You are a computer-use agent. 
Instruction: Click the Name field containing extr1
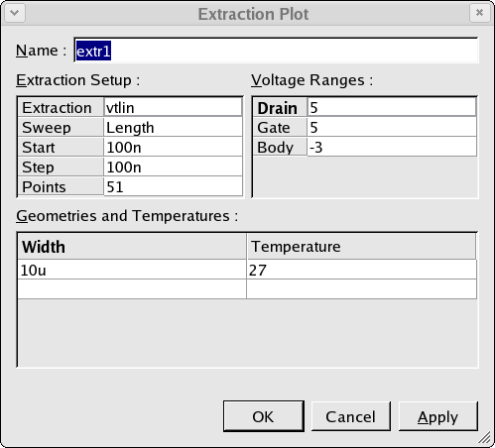coord(276,51)
